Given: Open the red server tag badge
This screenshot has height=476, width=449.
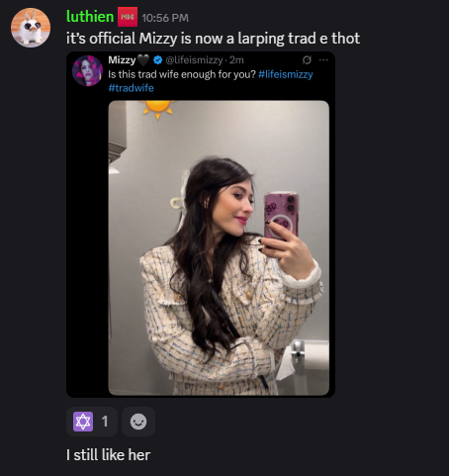Looking at the screenshot, I should coord(128,17).
